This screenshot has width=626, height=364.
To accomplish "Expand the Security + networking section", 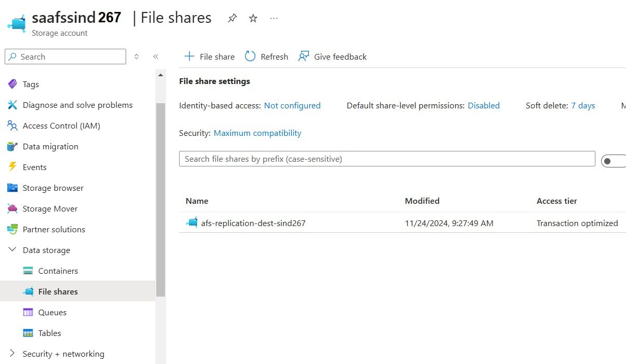I will (x=12, y=354).
